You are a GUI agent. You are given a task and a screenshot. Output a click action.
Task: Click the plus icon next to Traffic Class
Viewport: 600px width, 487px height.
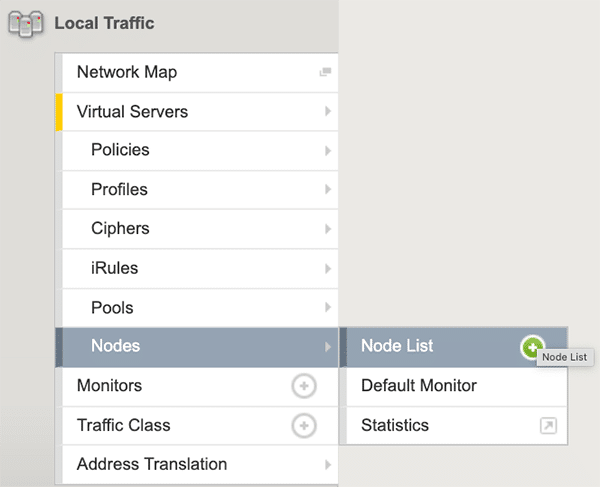pos(303,426)
